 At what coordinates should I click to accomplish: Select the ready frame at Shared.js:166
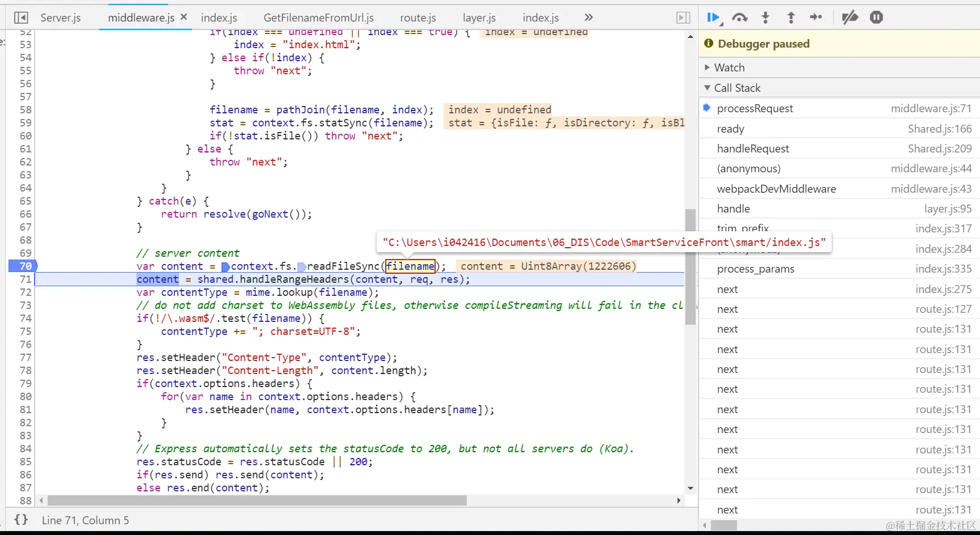(839, 129)
